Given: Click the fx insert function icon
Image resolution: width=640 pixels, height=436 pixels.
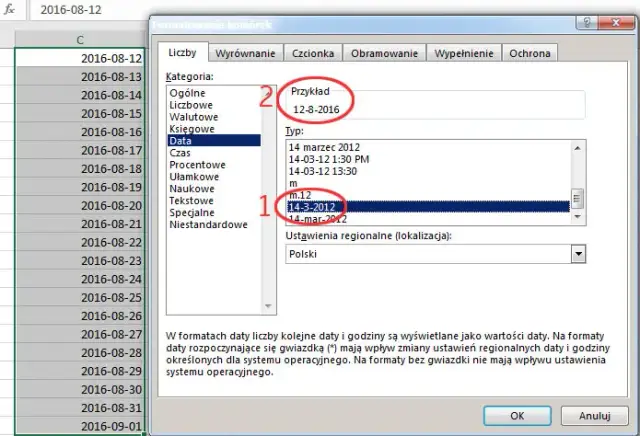Looking at the screenshot, I should coord(8,11).
